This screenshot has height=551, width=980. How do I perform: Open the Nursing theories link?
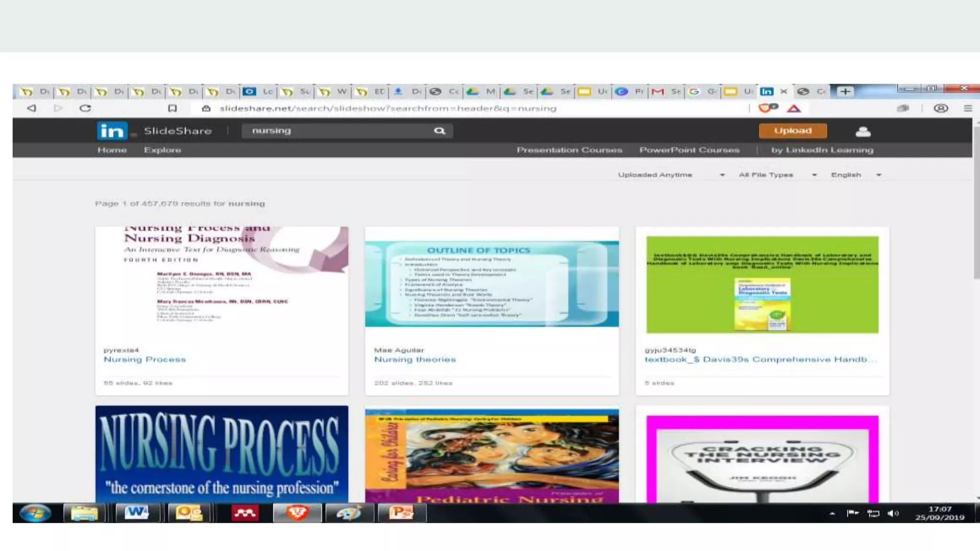point(415,359)
